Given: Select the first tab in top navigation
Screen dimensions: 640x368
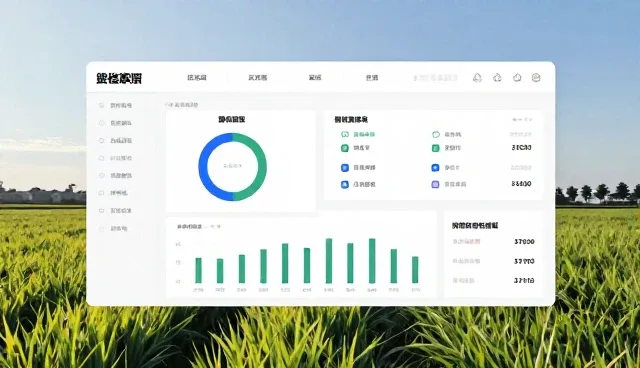Looking at the screenshot, I should tap(197, 78).
